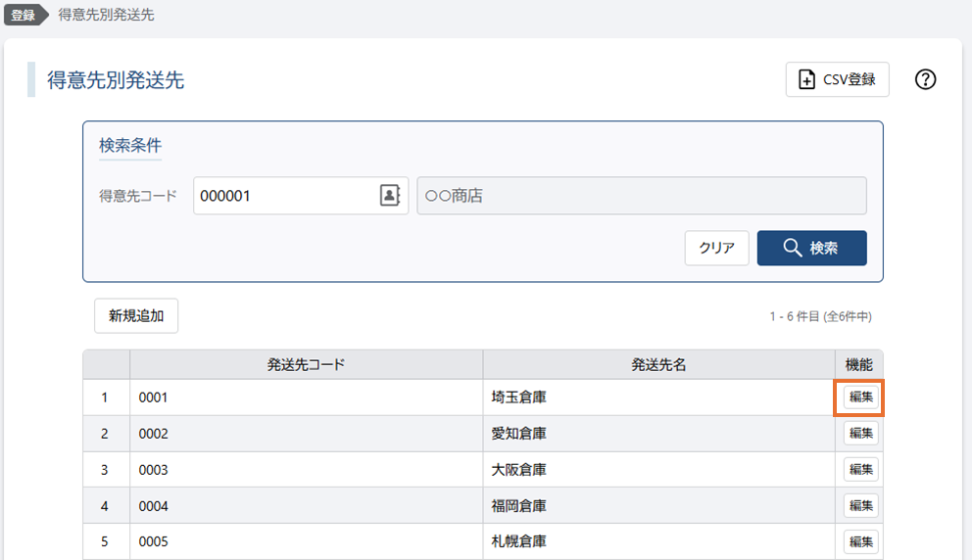
Task: Select cell with code 0002
Action: 307,434
